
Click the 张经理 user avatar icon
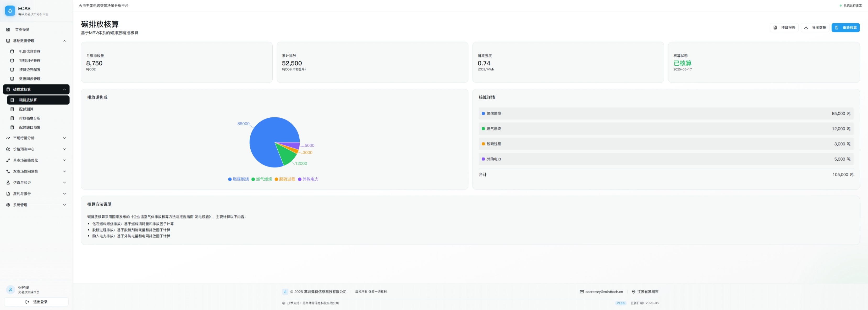(x=10, y=290)
